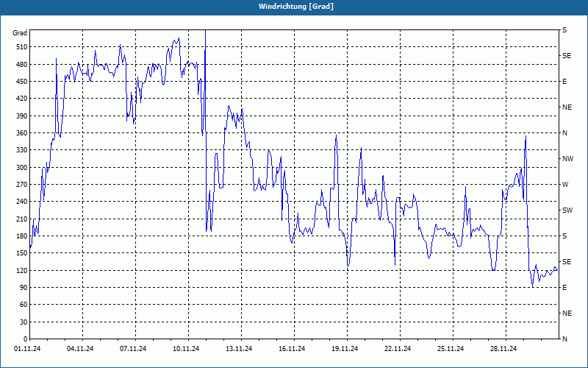Click the date label 16.11.24

pos(291,349)
